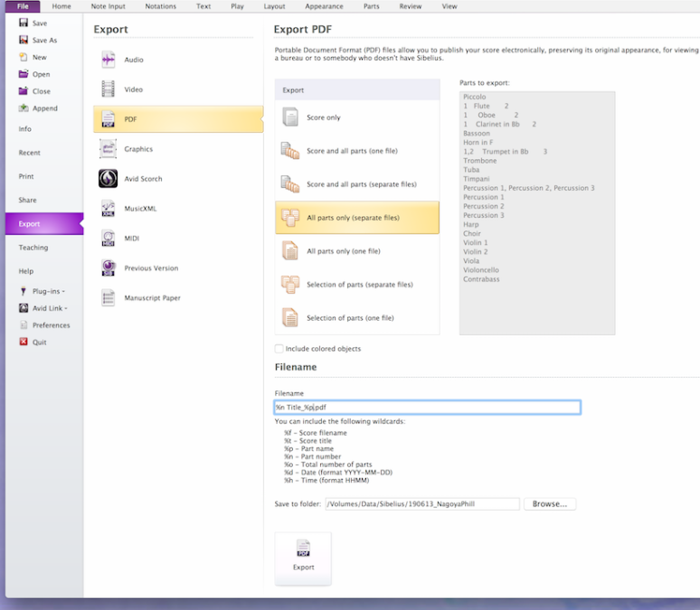Click the Save As icon

click(24, 40)
